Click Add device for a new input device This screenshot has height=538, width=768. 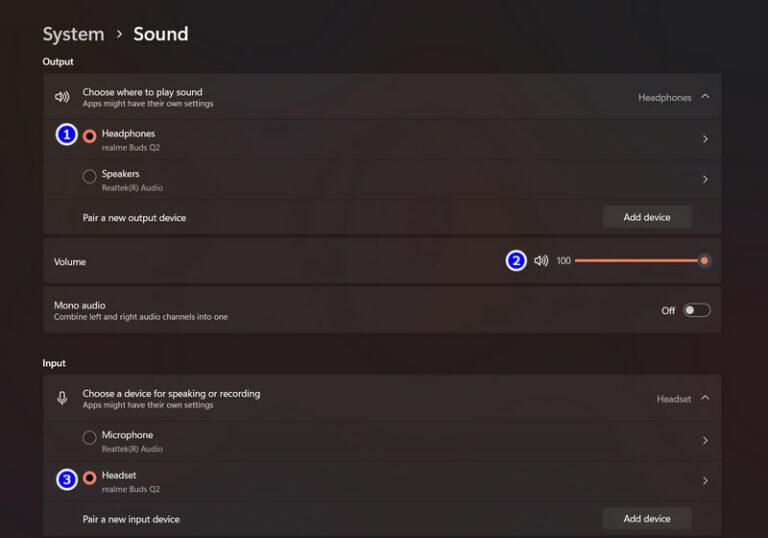click(x=647, y=518)
